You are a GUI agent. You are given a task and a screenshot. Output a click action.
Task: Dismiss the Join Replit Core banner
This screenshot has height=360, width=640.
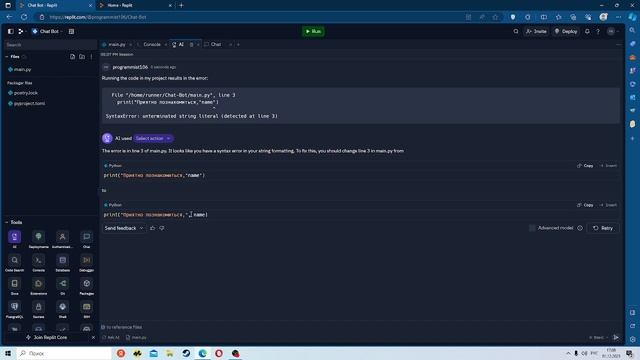pos(93,338)
